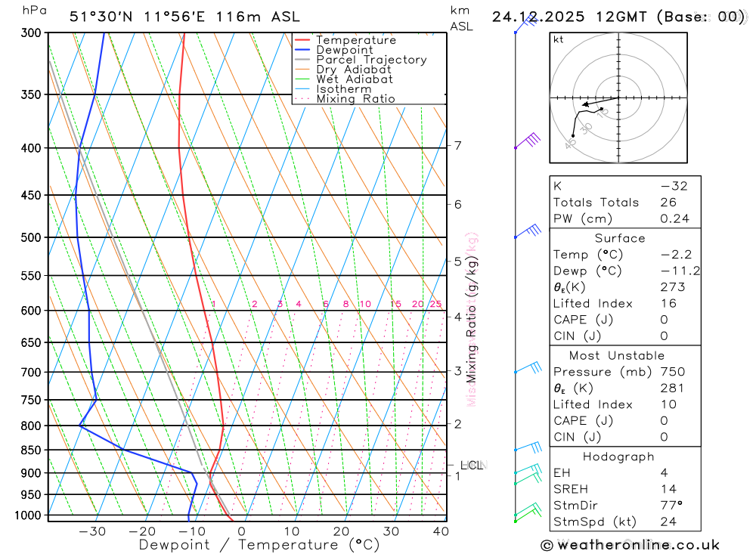Select the wind barb at 700 hPa

[x=528, y=367]
